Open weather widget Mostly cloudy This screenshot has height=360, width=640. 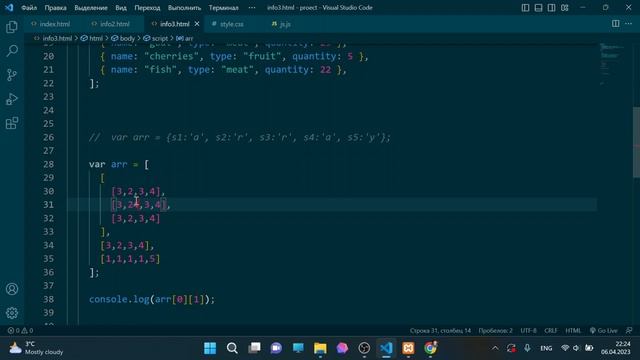[x=37, y=348]
